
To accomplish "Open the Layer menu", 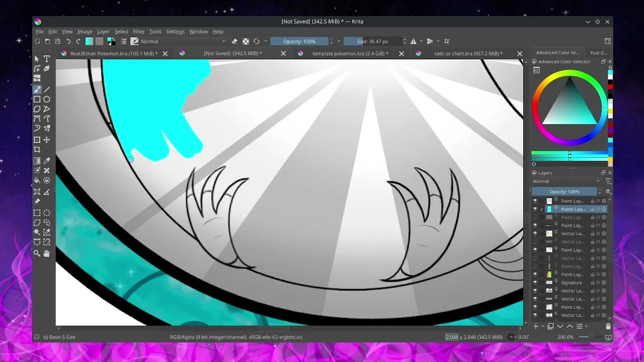I will (x=103, y=31).
